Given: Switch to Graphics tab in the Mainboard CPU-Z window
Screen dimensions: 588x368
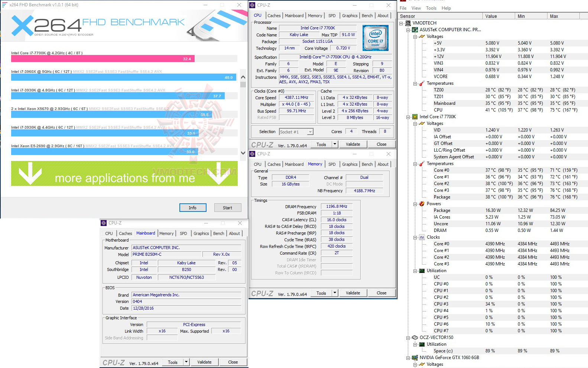Looking at the screenshot, I should 201,233.
